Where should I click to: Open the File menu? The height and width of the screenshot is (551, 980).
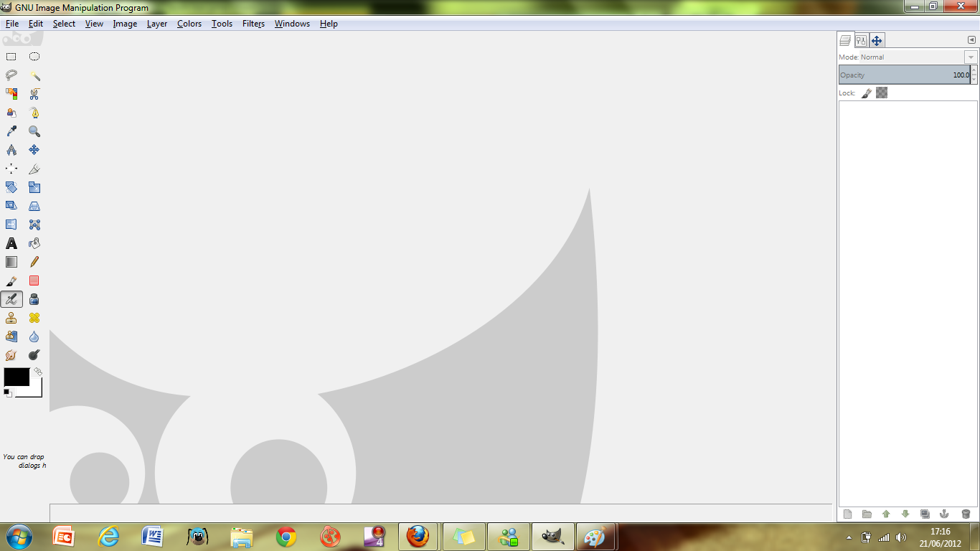(x=12, y=24)
